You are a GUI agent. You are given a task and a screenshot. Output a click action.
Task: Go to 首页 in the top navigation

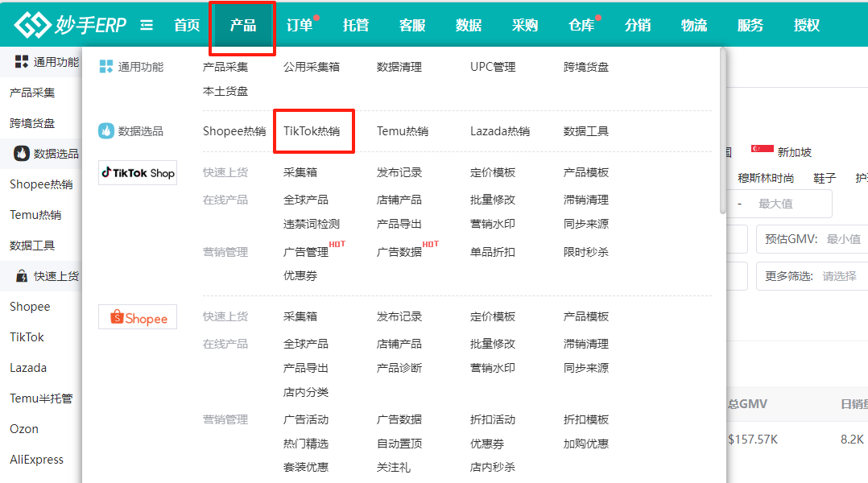coord(187,25)
